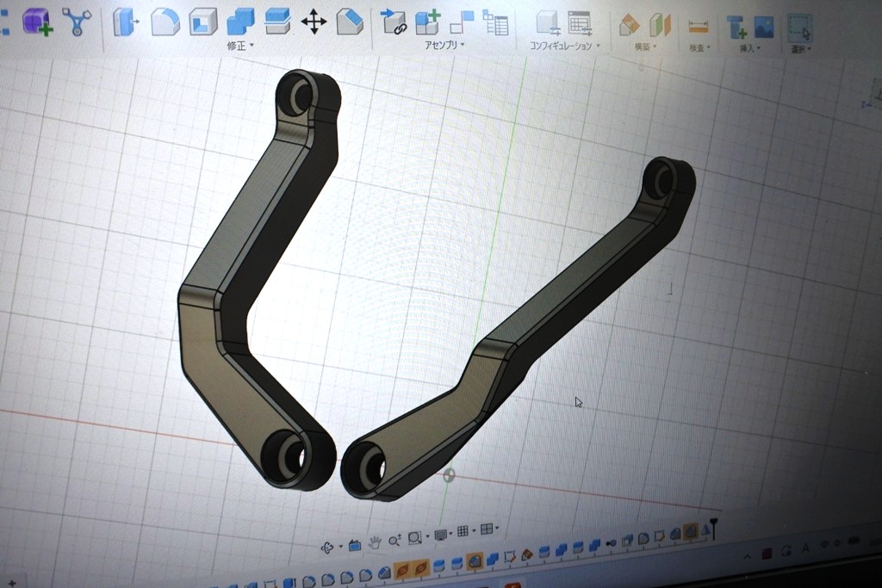
Task: Click the 選択 selection tool button
Action: coord(800,28)
